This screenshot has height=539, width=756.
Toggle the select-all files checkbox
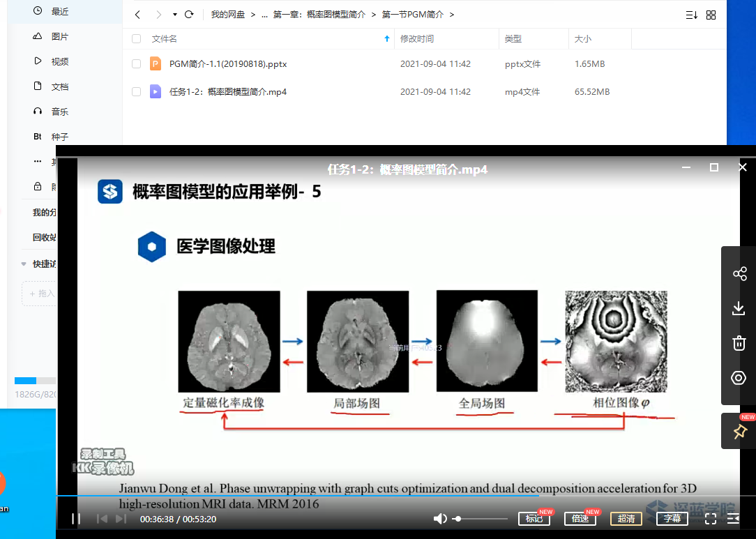[137, 38]
